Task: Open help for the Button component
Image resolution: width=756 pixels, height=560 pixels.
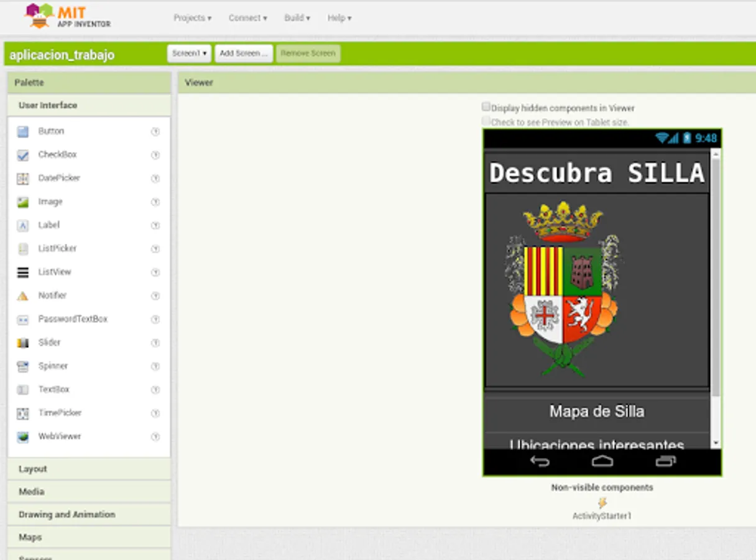Action: [x=155, y=131]
